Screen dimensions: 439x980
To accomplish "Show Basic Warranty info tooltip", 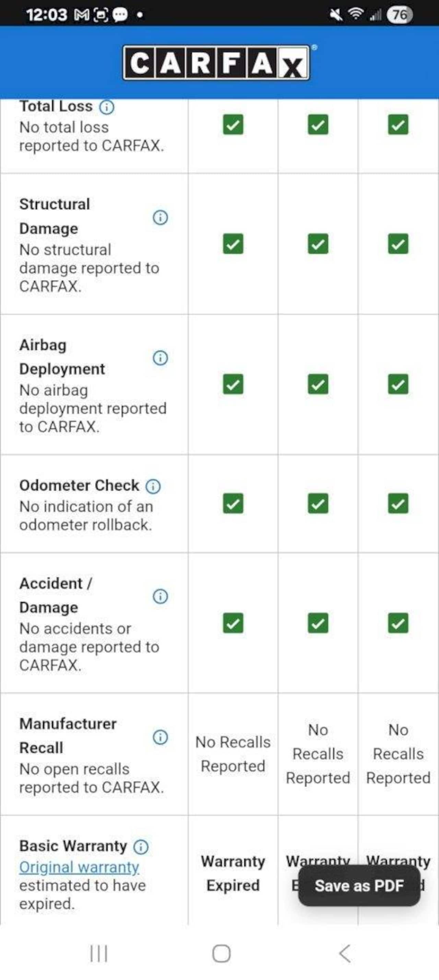I will (x=141, y=847).
